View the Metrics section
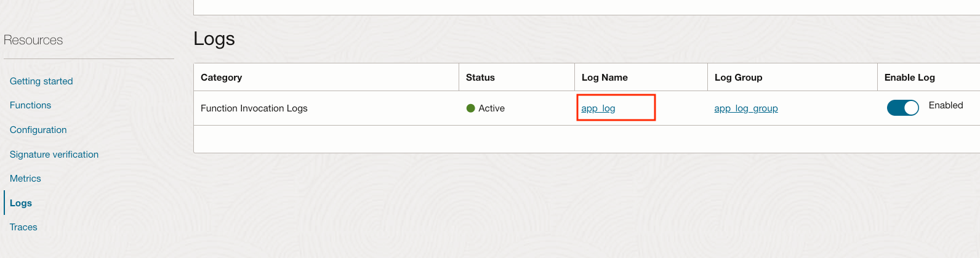 tap(25, 179)
